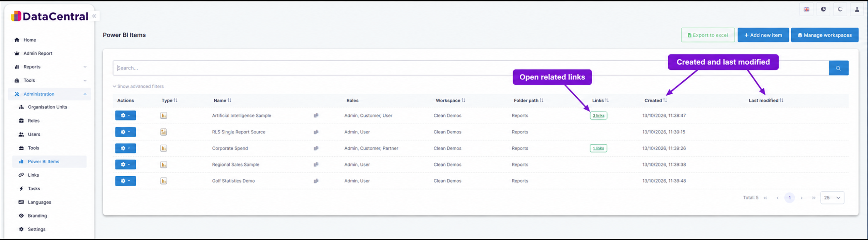Copy icon next to Artificial Intelligence Sample

pos(316,115)
